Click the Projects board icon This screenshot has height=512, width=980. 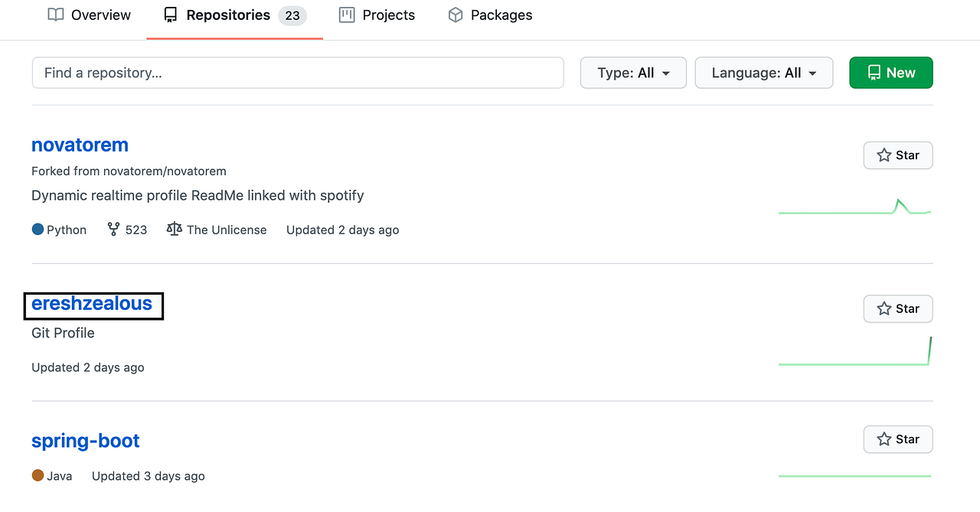(348, 15)
